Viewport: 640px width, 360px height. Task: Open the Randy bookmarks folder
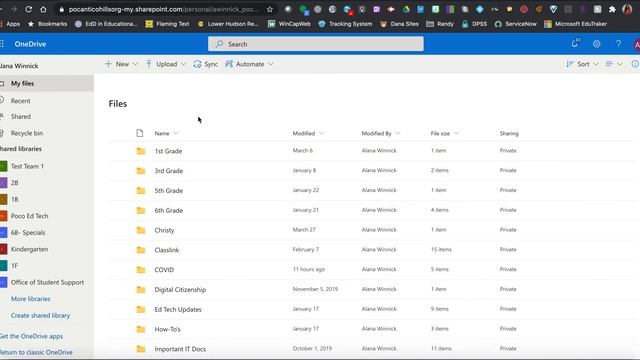[440, 24]
